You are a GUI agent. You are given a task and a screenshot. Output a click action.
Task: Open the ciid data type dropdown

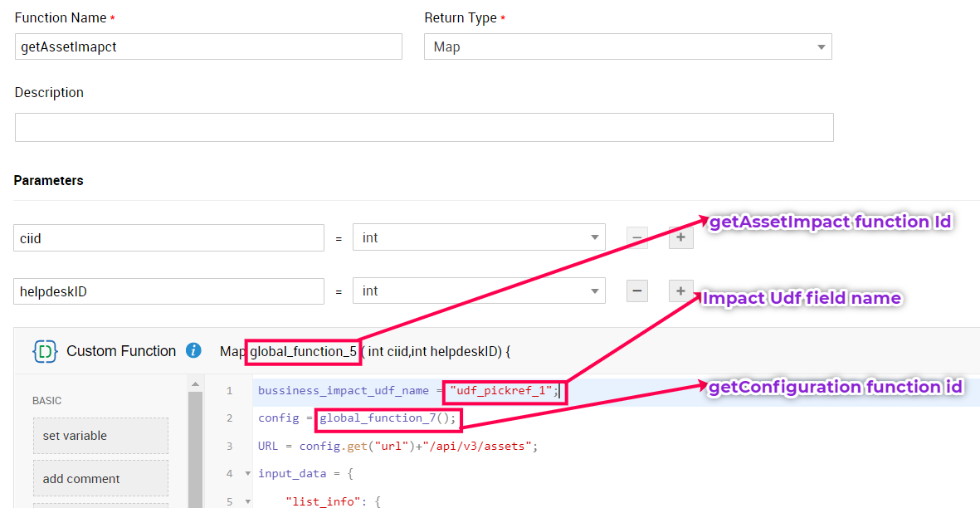[x=479, y=238]
